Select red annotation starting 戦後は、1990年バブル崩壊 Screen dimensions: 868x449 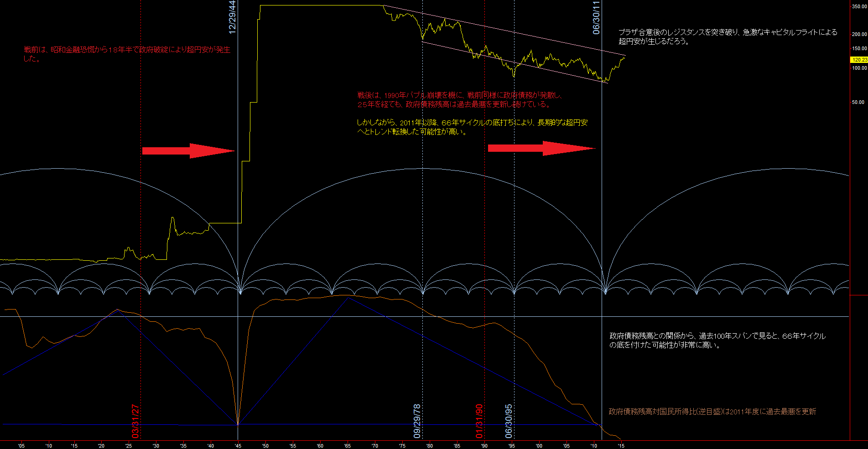460,100
